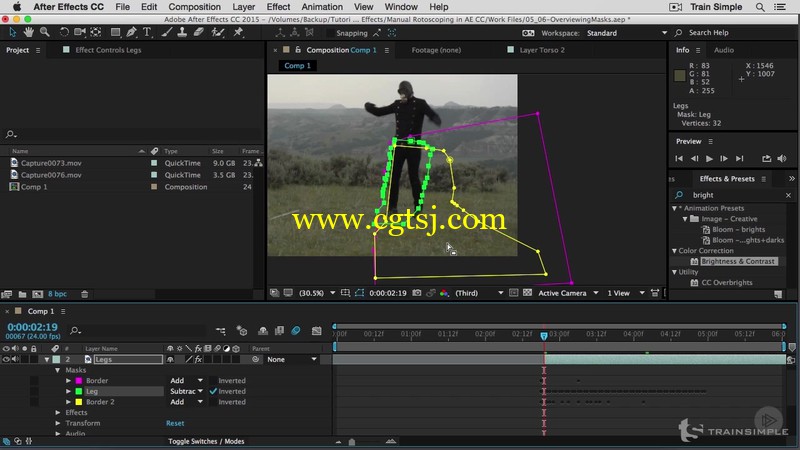Viewport: 800px width, 450px height.
Task: Enable Motion Blur switch in timeline header
Action: pos(295,331)
